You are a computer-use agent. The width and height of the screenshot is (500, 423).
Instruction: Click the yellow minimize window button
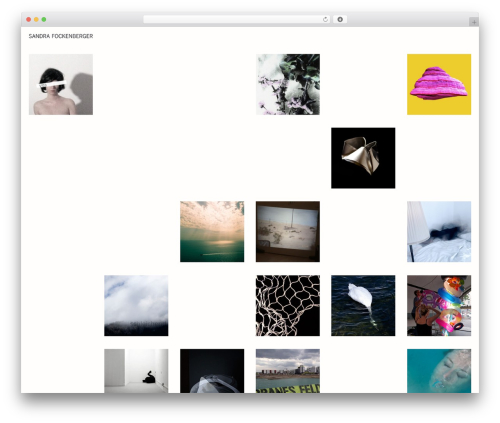[36, 20]
